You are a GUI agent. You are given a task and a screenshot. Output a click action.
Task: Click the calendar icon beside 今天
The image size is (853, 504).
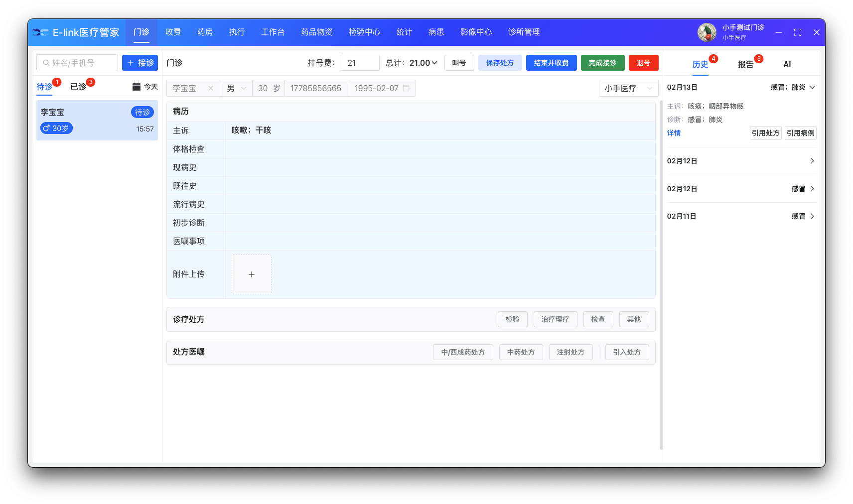coord(136,87)
